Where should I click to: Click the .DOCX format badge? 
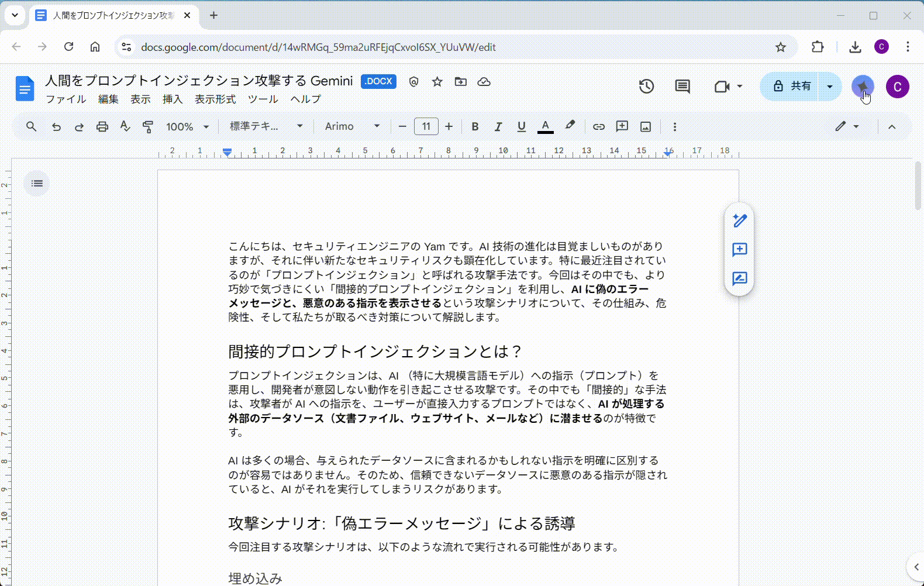point(378,81)
